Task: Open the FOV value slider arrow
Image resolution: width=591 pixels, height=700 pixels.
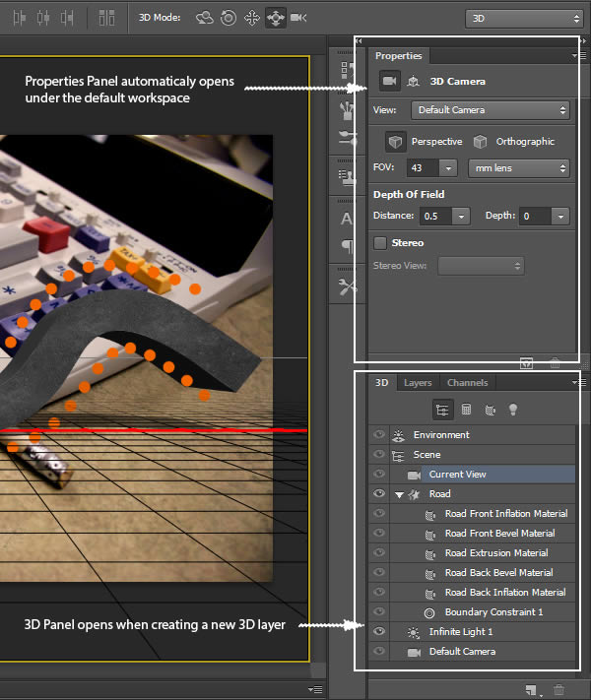Action: (448, 168)
